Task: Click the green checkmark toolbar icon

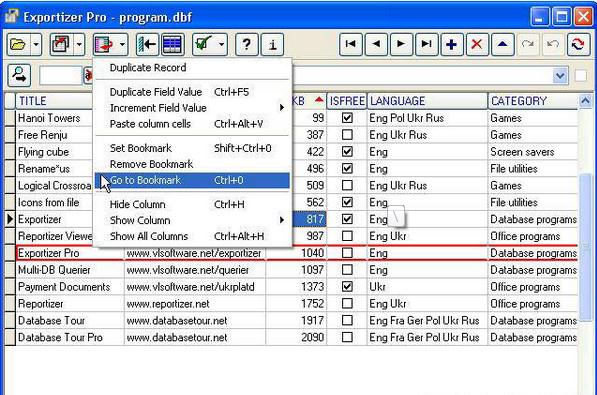Action: (x=204, y=45)
